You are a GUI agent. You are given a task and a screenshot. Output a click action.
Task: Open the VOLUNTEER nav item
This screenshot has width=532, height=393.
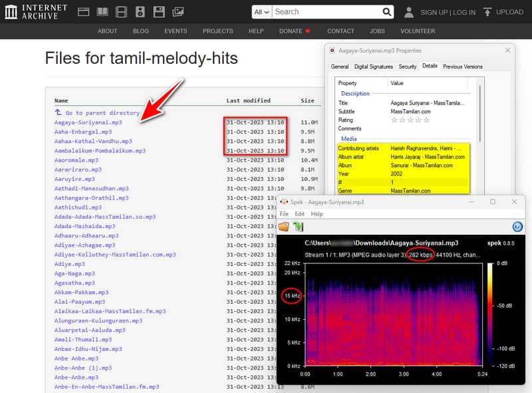(418, 31)
